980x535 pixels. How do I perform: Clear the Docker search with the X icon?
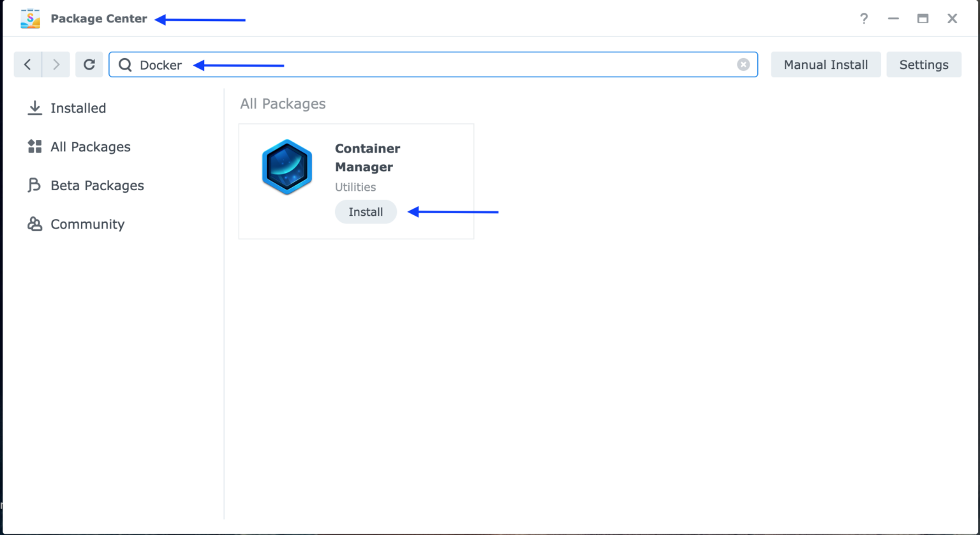point(743,64)
